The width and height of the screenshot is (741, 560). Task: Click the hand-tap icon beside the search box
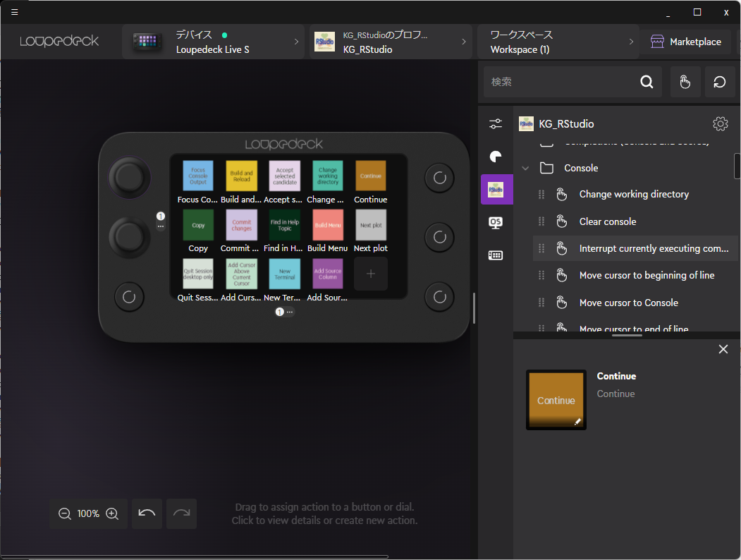[685, 83]
